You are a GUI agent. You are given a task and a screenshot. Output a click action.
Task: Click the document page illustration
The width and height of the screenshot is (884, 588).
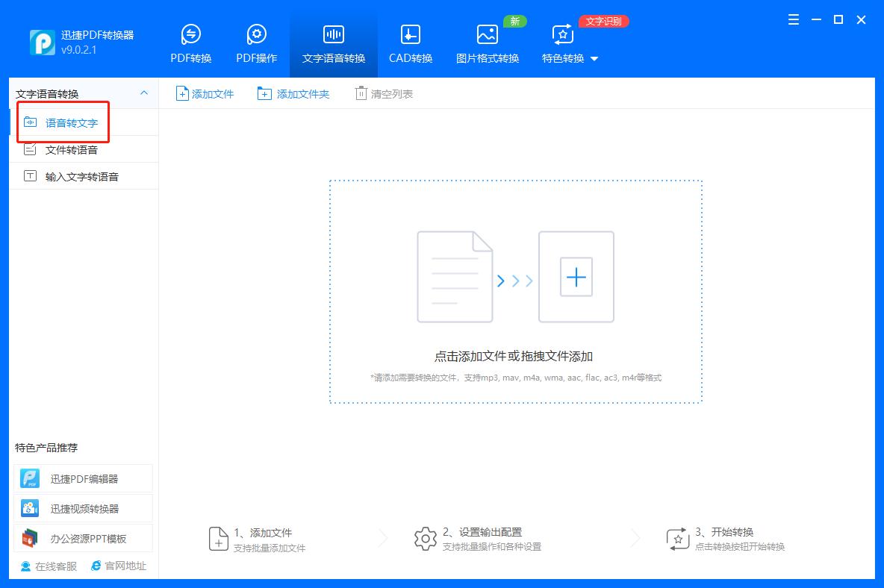pos(455,277)
